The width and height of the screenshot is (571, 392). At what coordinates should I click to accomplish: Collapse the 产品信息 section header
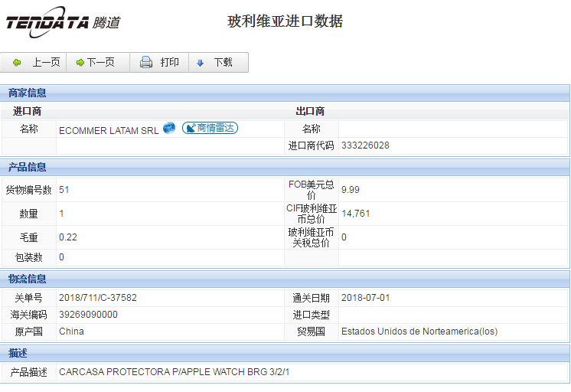pyautogui.click(x=28, y=167)
